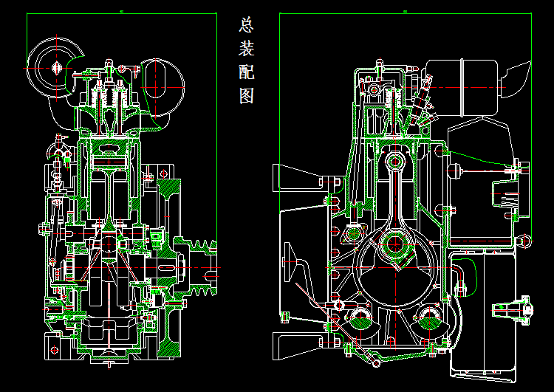Pick the oil drain plug under the left view
Image resolution: width=554 pixels, height=392 pixels.
(x=109, y=363)
